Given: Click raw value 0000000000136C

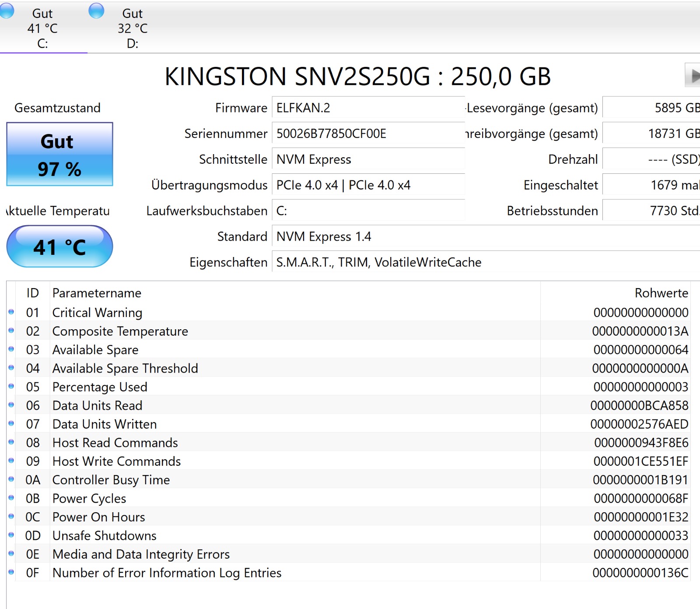Looking at the screenshot, I should (x=640, y=573).
